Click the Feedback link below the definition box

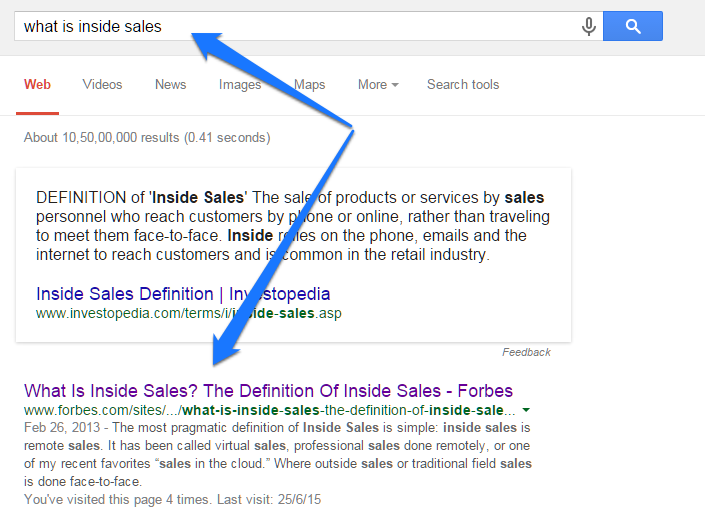coord(526,352)
